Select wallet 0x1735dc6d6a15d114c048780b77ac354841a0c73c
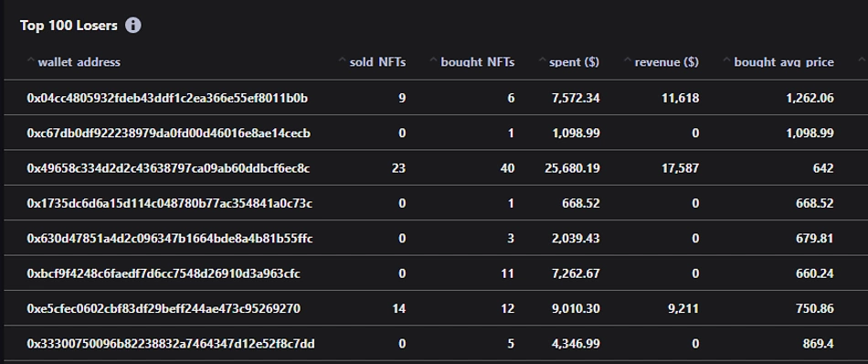This screenshot has width=868, height=364. click(169, 203)
